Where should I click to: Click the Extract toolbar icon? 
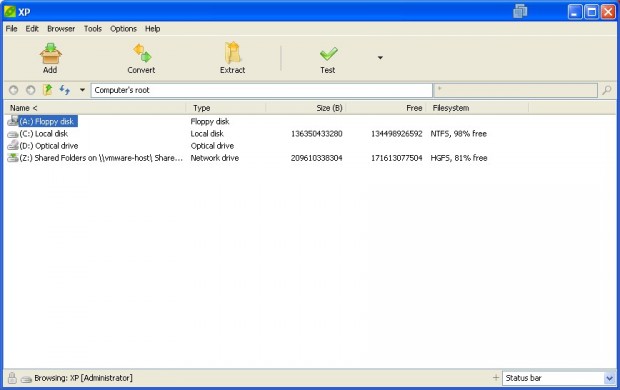point(232,53)
